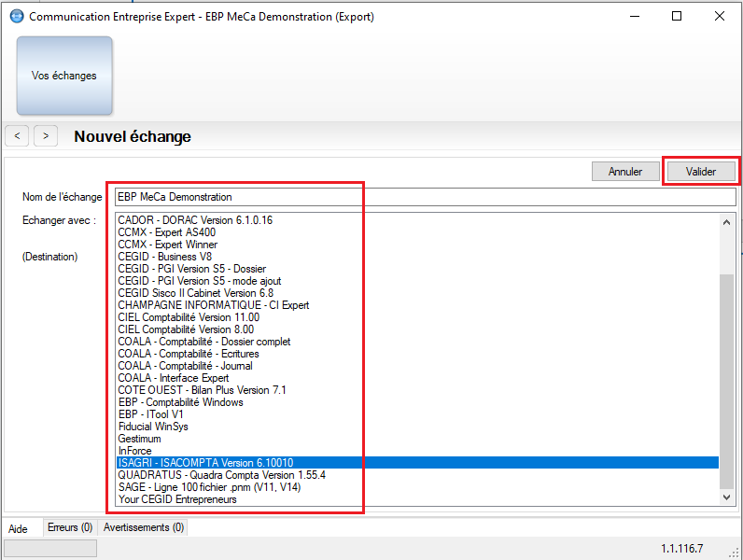The width and height of the screenshot is (743, 560).
Task: Click the window resize grip icon
Action: (734, 553)
